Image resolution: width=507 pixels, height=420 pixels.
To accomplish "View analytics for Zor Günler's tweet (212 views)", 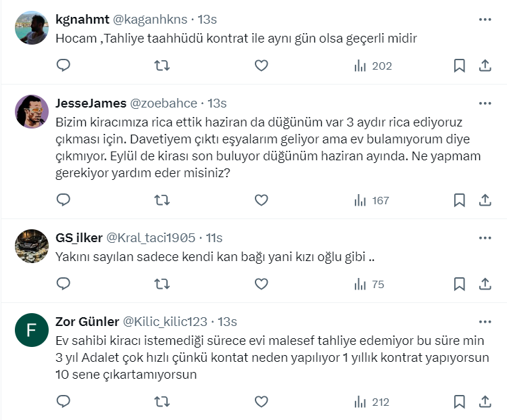I will point(372,402).
